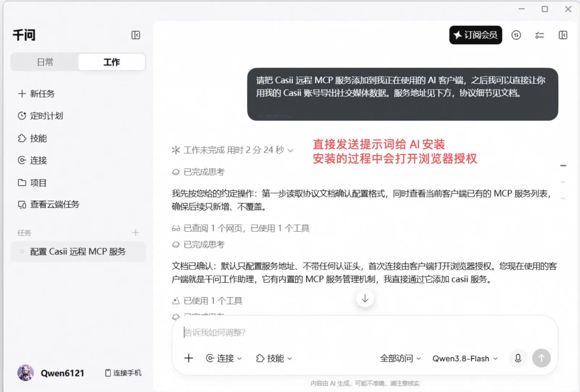Select task 配置 Casii 远程 MCP 服务
580x392 pixels.
78,252
